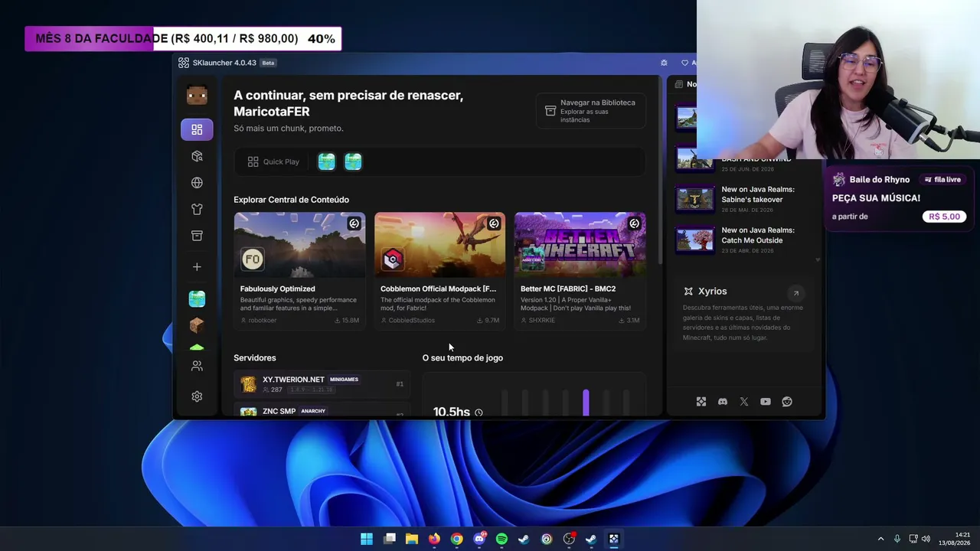Open the content browser cube icon
This screenshot has height=551, width=980.
197,156
